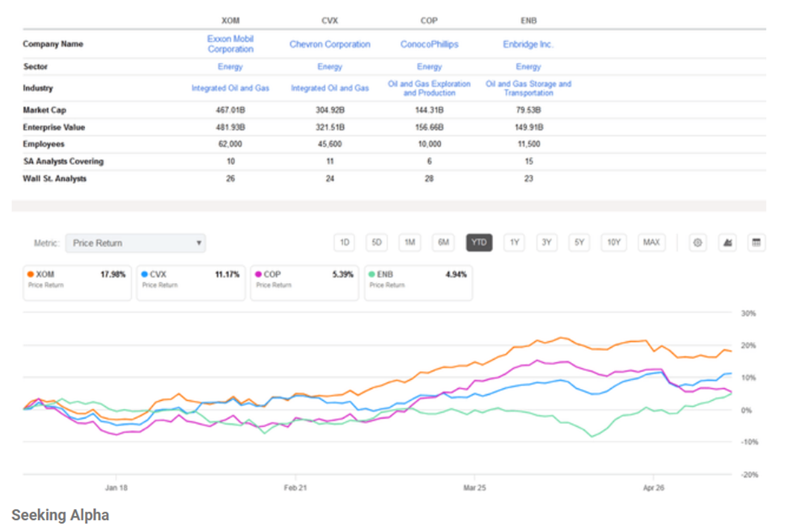Screen dimensions: 789x532
Task: Select the 6M time range
Action: pos(443,243)
